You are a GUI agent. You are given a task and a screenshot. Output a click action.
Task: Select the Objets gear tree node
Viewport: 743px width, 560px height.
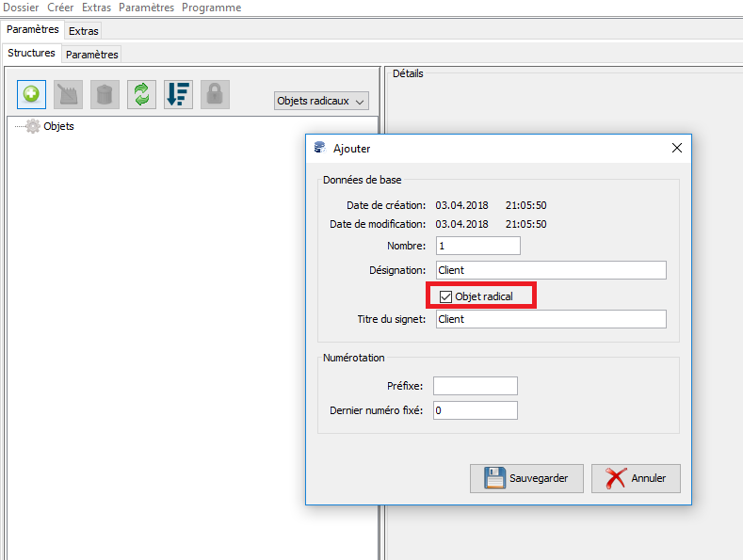(57, 126)
